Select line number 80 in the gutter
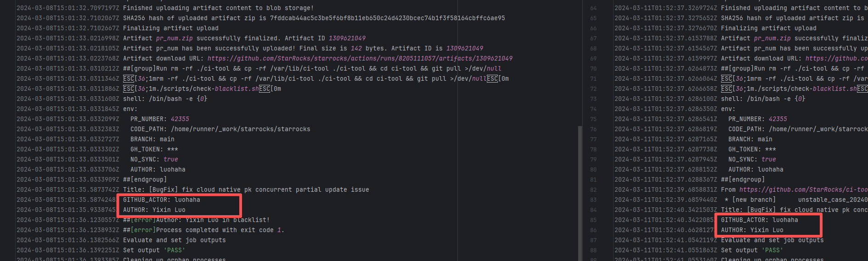This screenshot has height=261, width=868. click(x=593, y=170)
